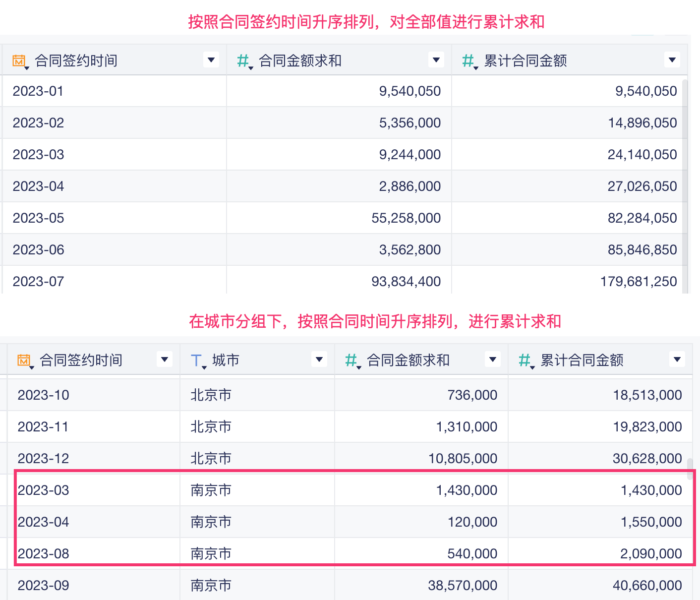
Task: Click date type icon in top table header
Action: coord(19,61)
